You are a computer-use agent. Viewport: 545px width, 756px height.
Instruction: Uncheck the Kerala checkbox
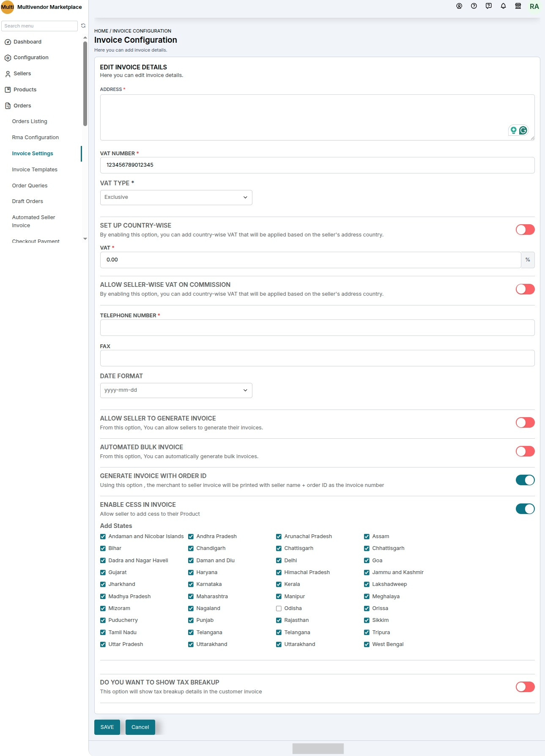279,584
